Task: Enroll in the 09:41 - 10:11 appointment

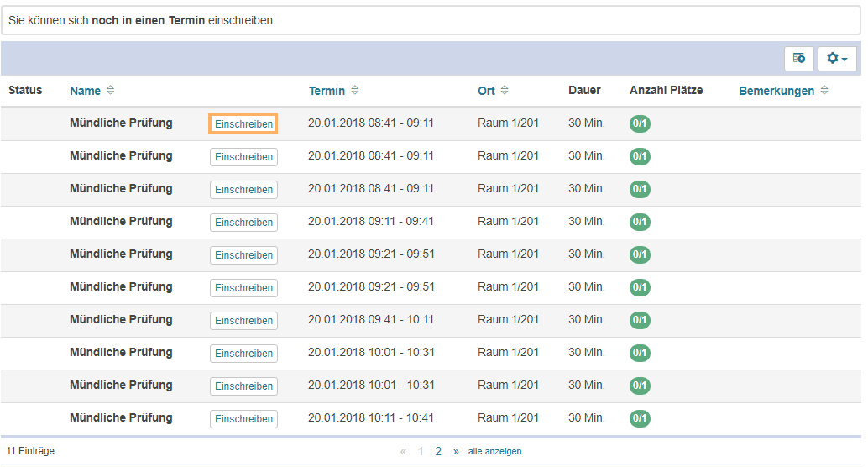Action: tap(243, 321)
